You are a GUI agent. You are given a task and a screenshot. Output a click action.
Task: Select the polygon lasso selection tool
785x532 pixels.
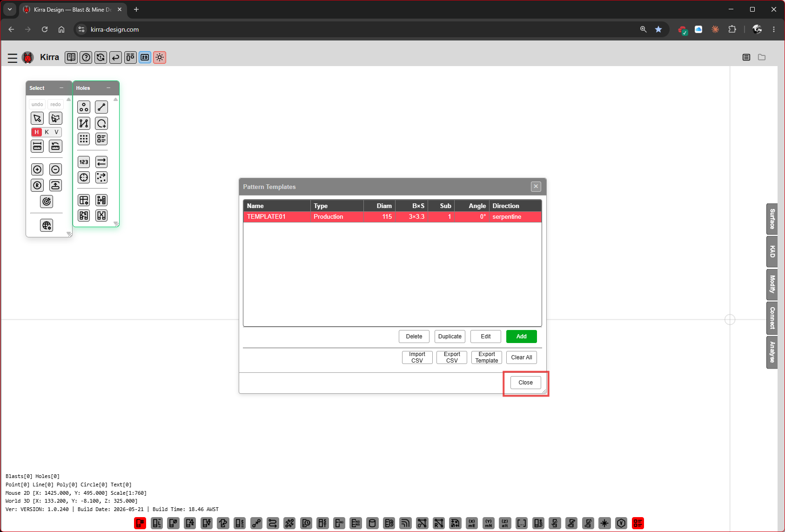tap(55, 118)
